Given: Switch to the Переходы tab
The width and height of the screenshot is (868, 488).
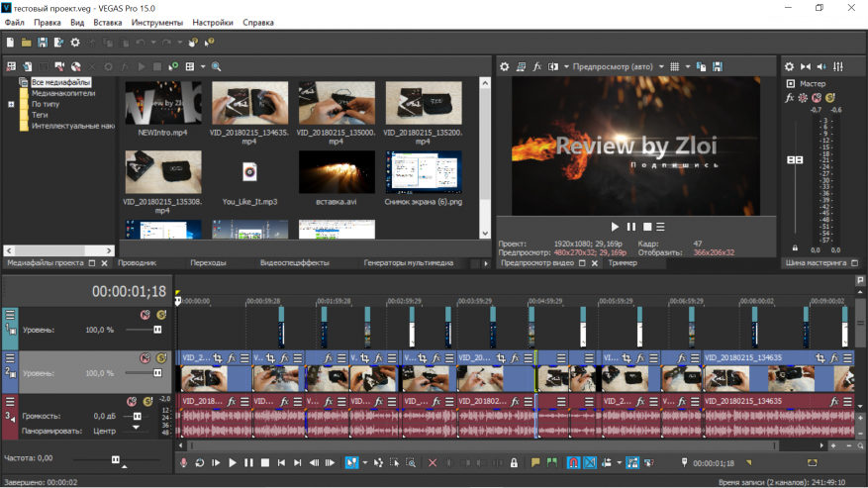Looking at the screenshot, I should point(208,263).
